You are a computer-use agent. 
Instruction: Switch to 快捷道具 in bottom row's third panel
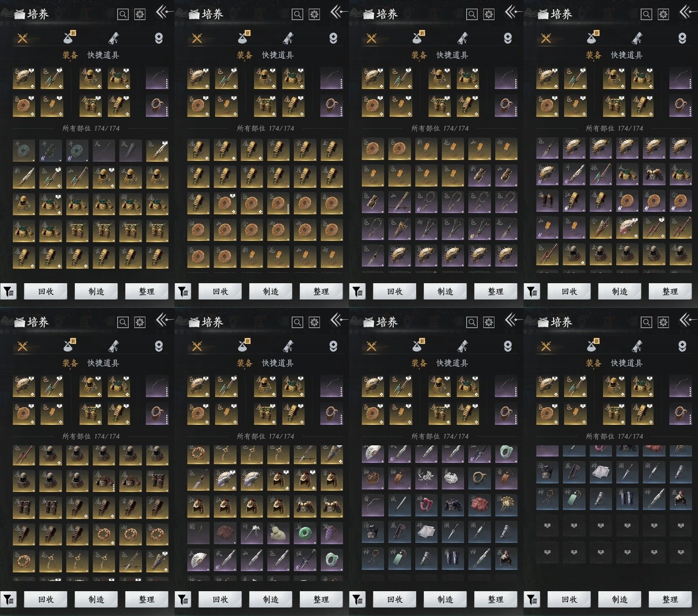tap(452, 363)
